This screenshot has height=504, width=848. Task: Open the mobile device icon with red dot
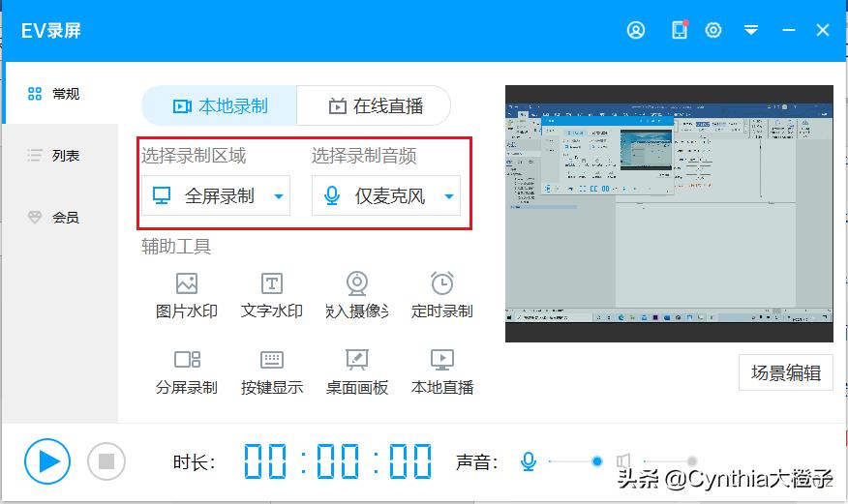(680, 30)
